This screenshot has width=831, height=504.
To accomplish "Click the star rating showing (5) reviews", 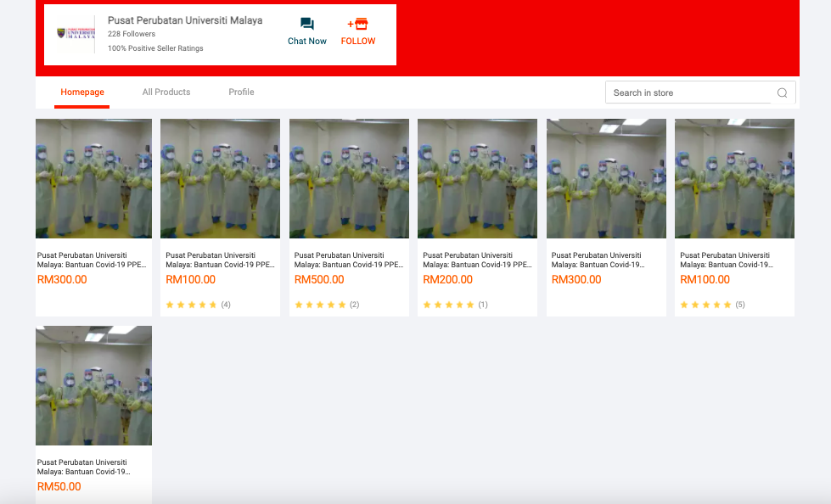I will [712, 305].
